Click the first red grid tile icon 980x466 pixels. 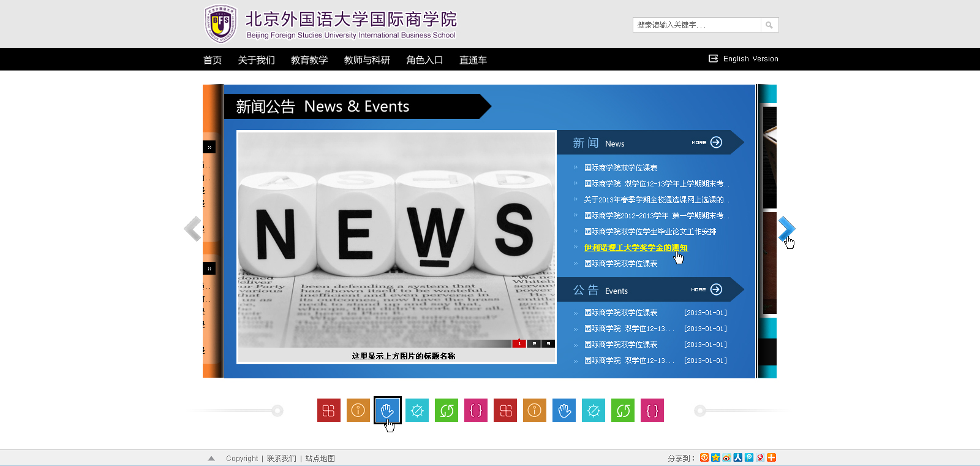(x=329, y=410)
